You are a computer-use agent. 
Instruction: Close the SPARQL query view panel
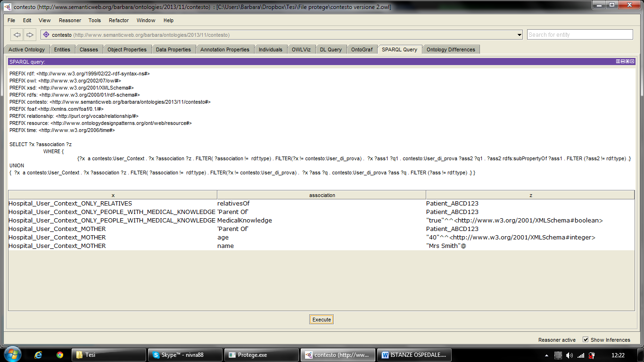coord(632,62)
